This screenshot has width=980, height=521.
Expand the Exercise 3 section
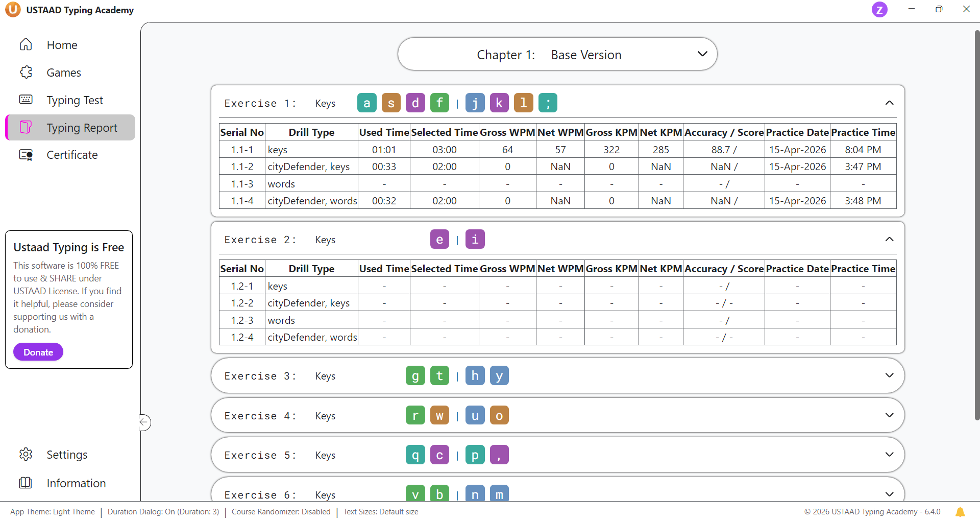click(x=889, y=375)
